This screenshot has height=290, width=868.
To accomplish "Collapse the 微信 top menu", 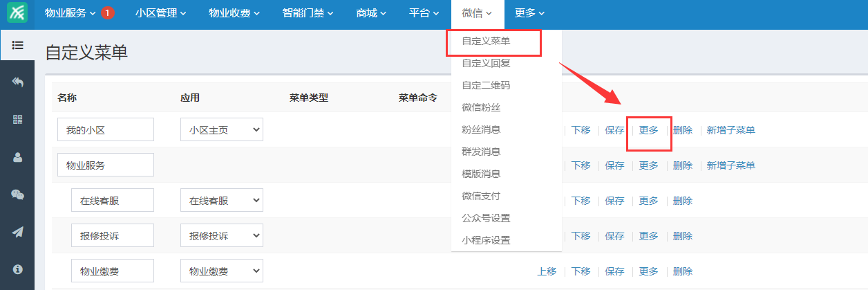I will coord(477,12).
